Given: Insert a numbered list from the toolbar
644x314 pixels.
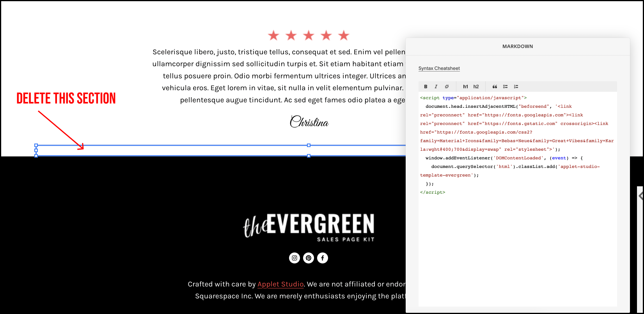Looking at the screenshot, I should click(516, 87).
